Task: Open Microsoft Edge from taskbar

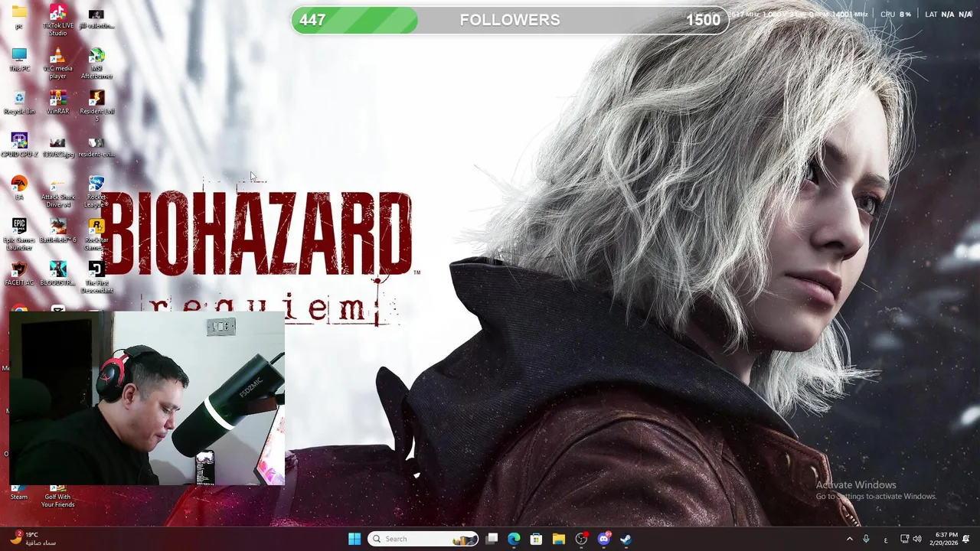Action: tap(514, 539)
